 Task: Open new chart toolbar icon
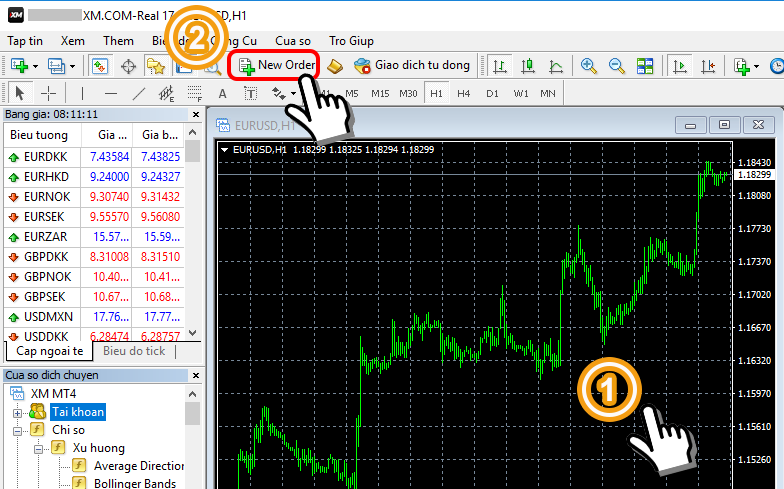click(x=19, y=66)
